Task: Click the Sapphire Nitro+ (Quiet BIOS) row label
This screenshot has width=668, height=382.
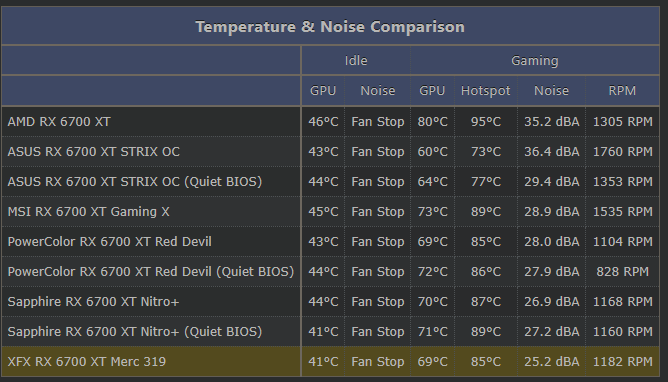Action: tap(135, 332)
